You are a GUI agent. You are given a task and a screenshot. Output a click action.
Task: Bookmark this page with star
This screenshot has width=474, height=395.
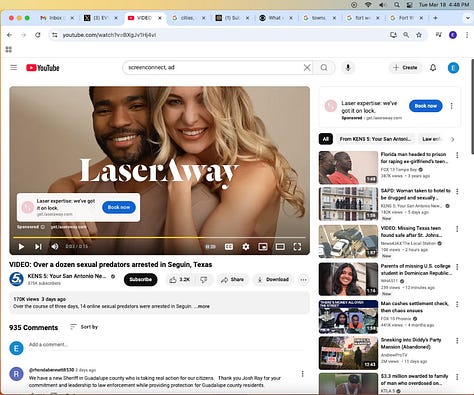419,35
